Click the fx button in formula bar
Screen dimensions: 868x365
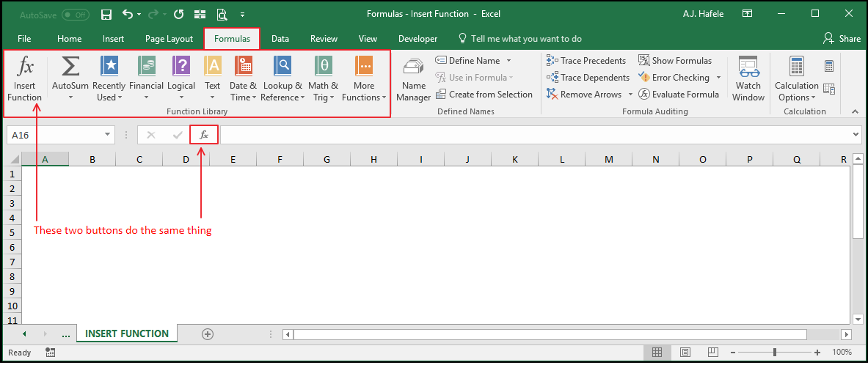(x=204, y=135)
